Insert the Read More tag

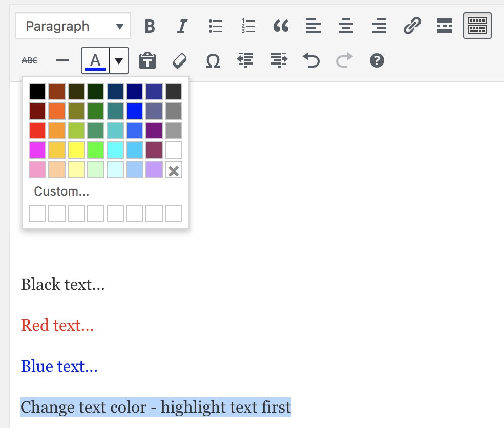[445, 26]
